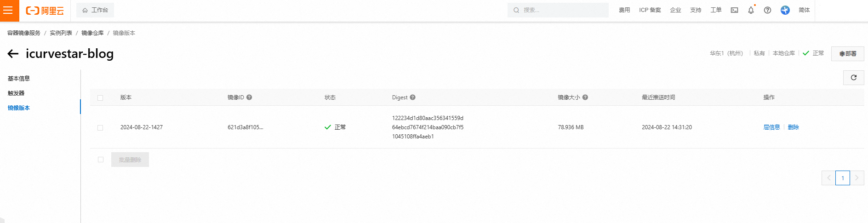The height and width of the screenshot is (223, 868).
Task: Go back using the left arrow
Action: (13, 54)
